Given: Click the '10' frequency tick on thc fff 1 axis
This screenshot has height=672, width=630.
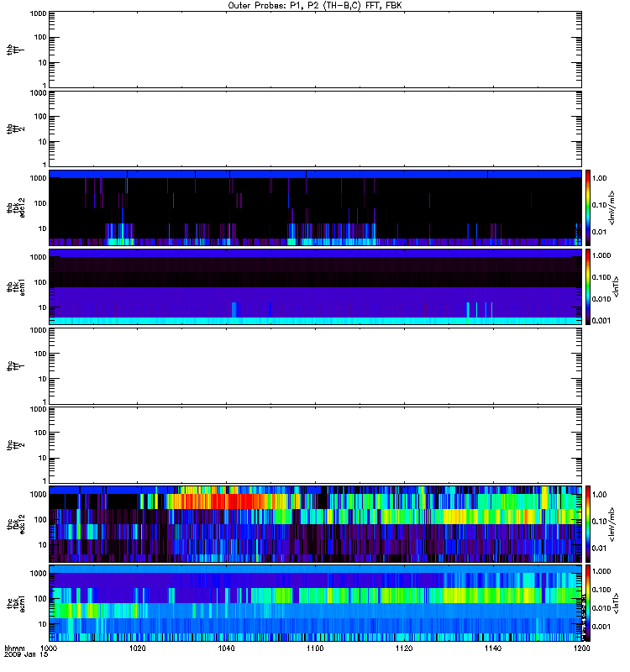Looking at the screenshot, I should (43, 380).
